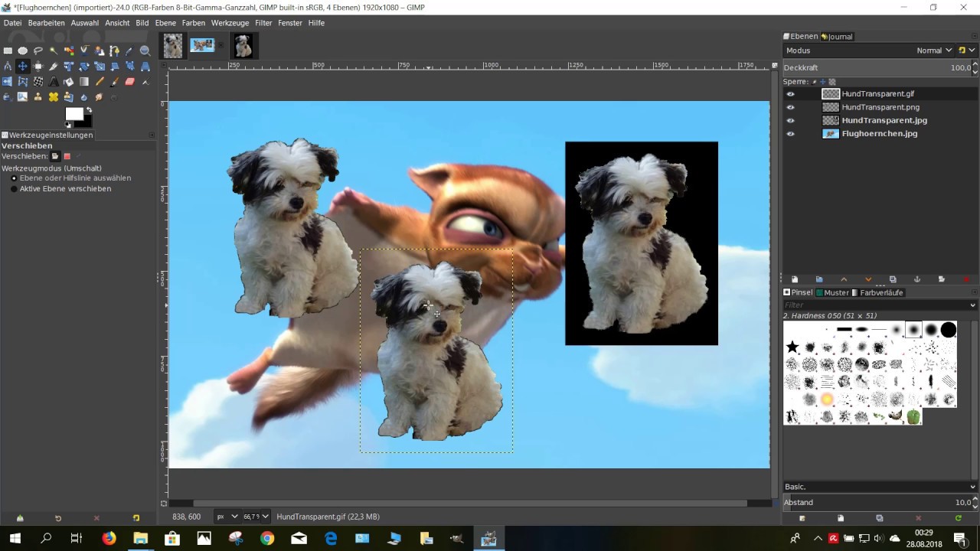The image size is (980, 551).
Task: Hide the HundTransparent.gif layer
Action: [791, 94]
